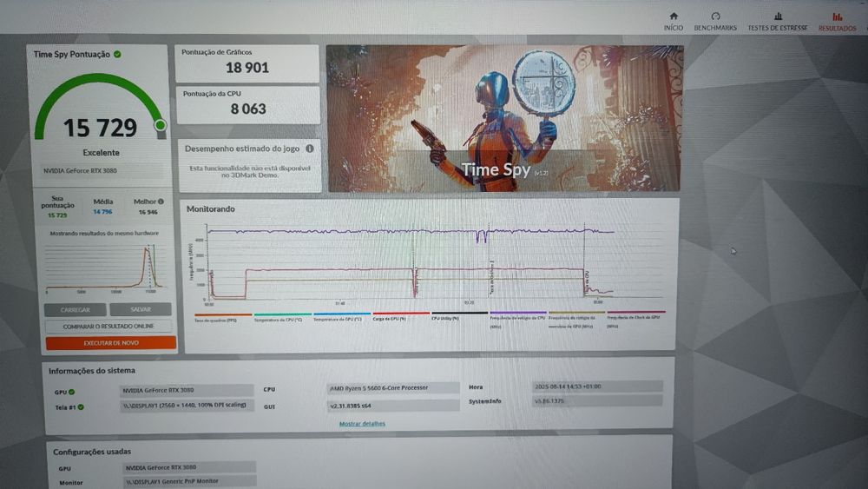Viewport: 868px width, 489px height.
Task: Select the Pontuação da CPU 8 063 value
Action: [248, 109]
